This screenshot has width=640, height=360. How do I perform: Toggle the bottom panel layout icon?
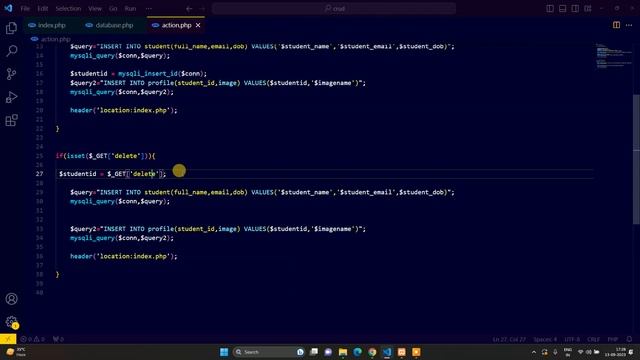(x=562, y=8)
